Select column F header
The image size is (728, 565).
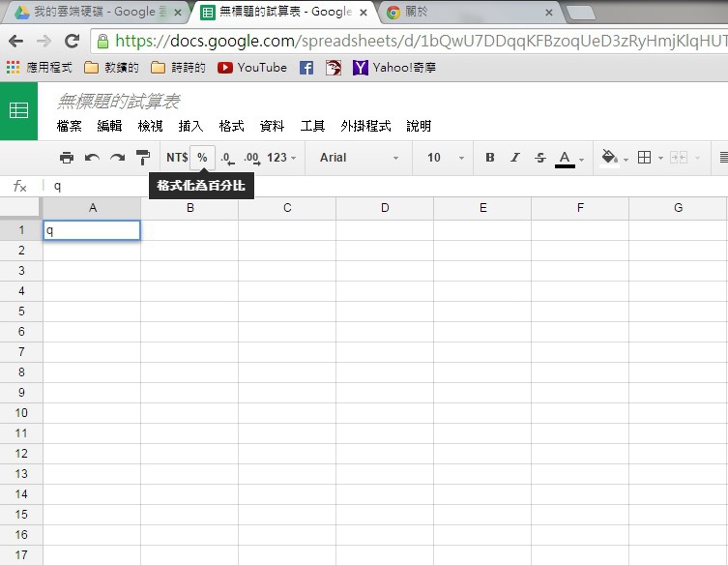(580, 208)
